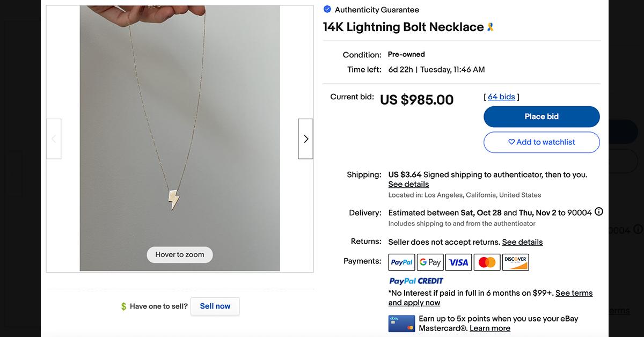Open delivery estimate info icon
The width and height of the screenshot is (644, 337).
pos(598,212)
